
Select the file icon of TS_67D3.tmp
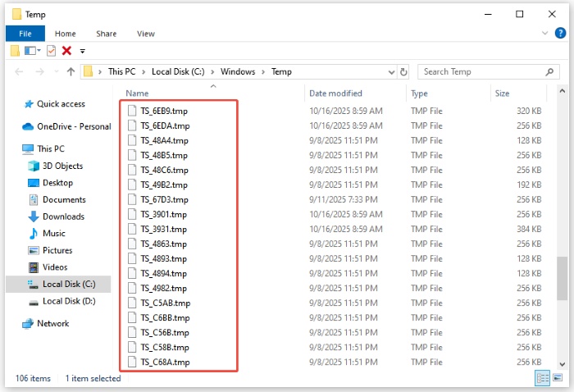tap(132, 199)
